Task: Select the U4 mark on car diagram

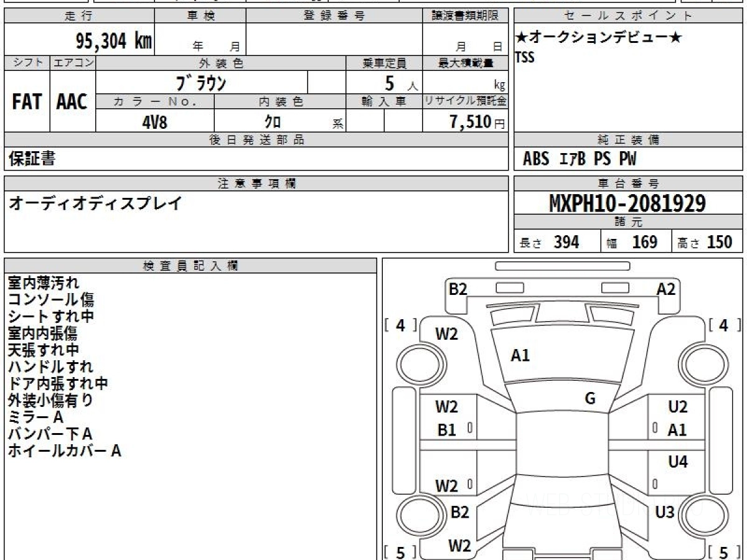Action: [678, 462]
